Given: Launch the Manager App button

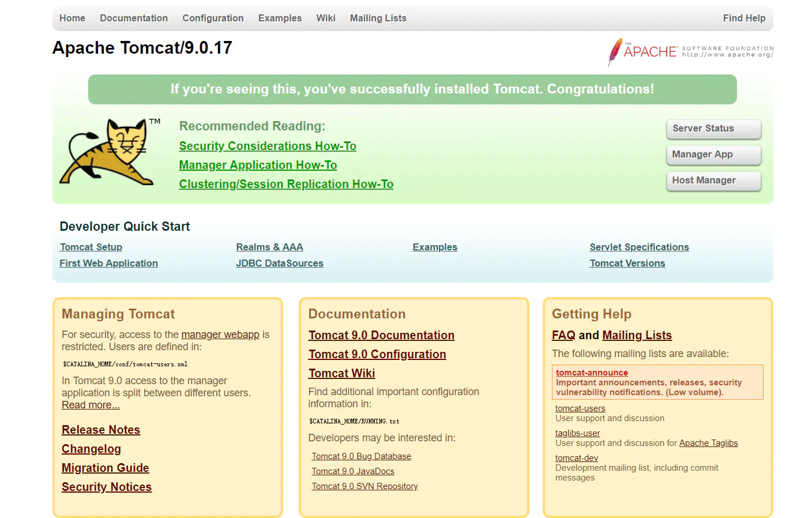Looking at the screenshot, I should (x=714, y=155).
